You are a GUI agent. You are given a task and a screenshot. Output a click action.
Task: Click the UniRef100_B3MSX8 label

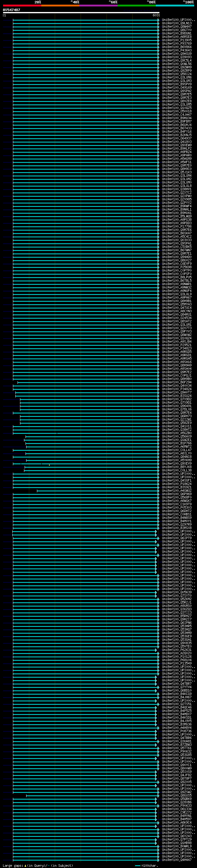177,528
